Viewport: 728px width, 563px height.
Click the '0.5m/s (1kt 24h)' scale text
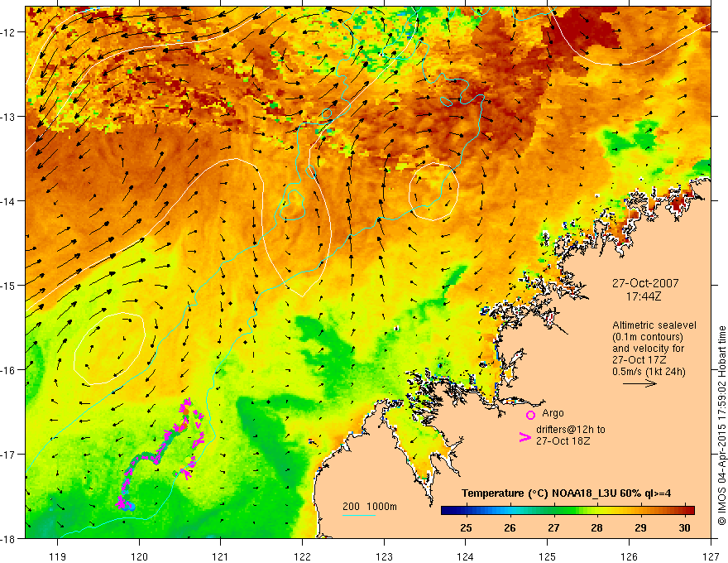click(x=649, y=372)
